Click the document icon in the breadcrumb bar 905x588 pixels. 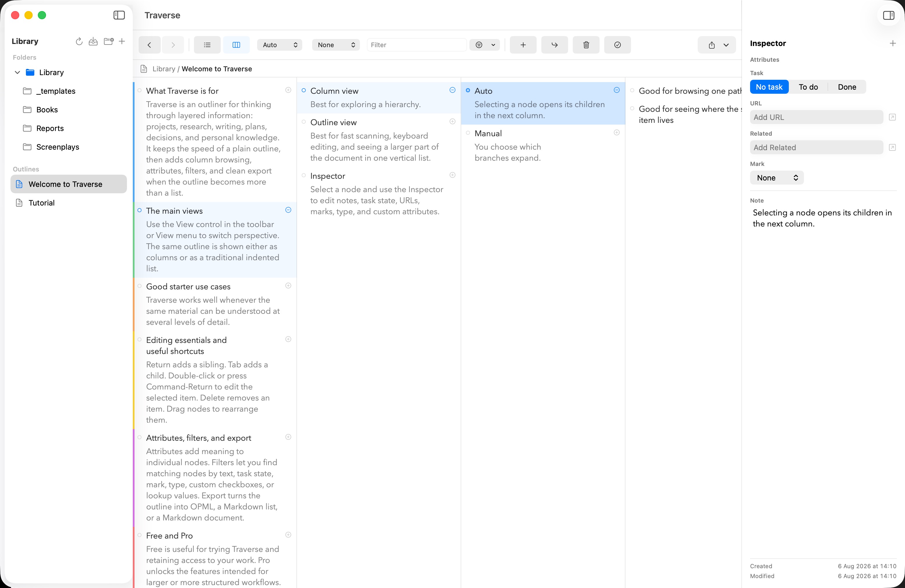point(144,69)
